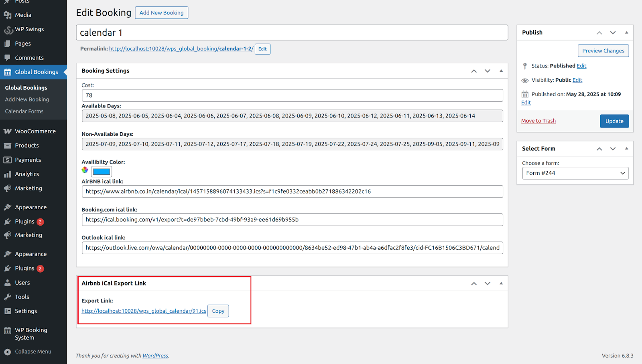Toggle the Booking Settings panel triangle
Image resolution: width=642 pixels, height=364 pixels.
(x=501, y=71)
